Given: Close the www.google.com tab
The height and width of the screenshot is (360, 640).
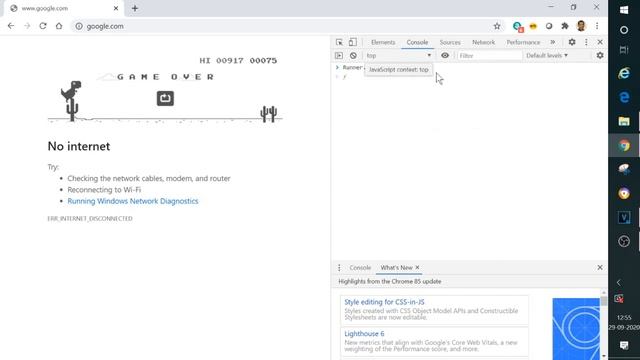Looking at the screenshot, I should pos(116,8).
